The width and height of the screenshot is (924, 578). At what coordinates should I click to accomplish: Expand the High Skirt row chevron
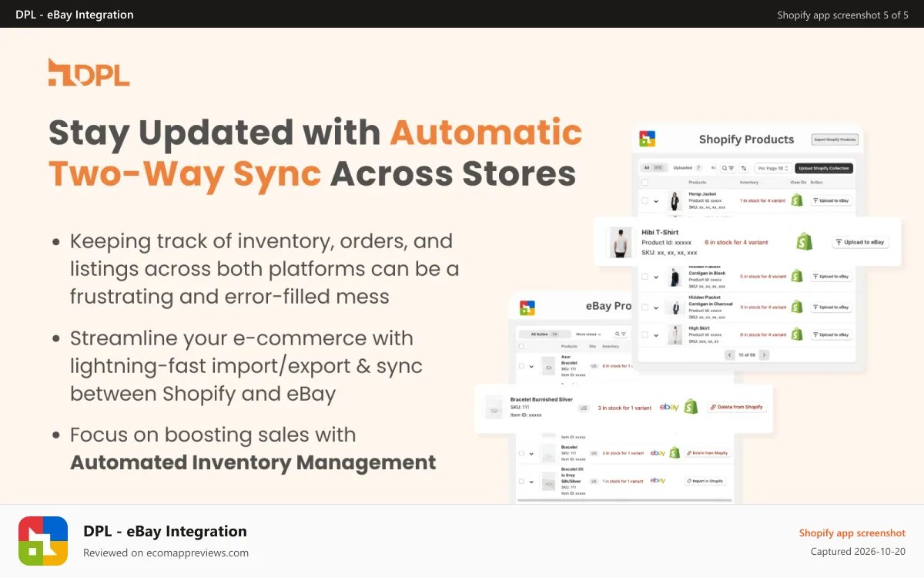pos(656,335)
